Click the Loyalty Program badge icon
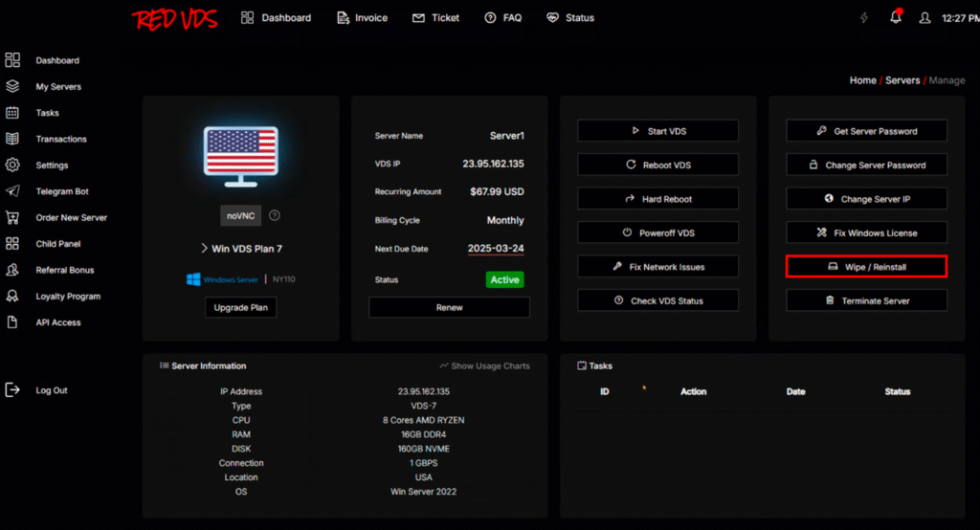Image resolution: width=980 pixels, height=530 pixels. [12, 297]
